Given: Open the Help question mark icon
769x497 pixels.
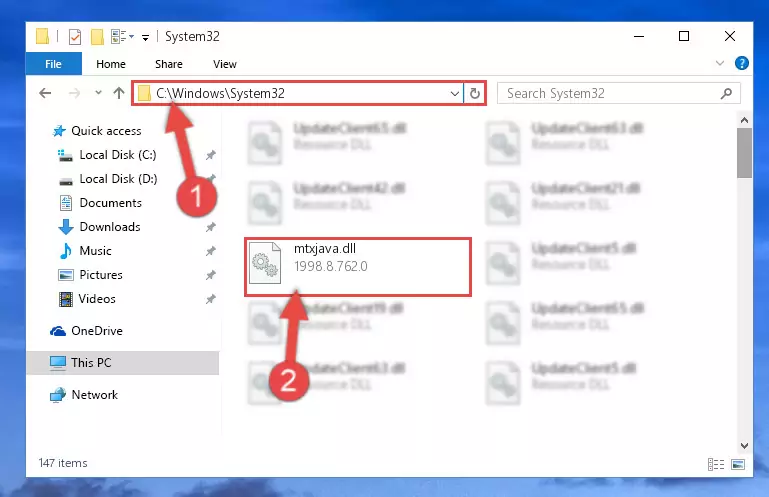Looking at the screenshot, I should (x=742, y=63).
